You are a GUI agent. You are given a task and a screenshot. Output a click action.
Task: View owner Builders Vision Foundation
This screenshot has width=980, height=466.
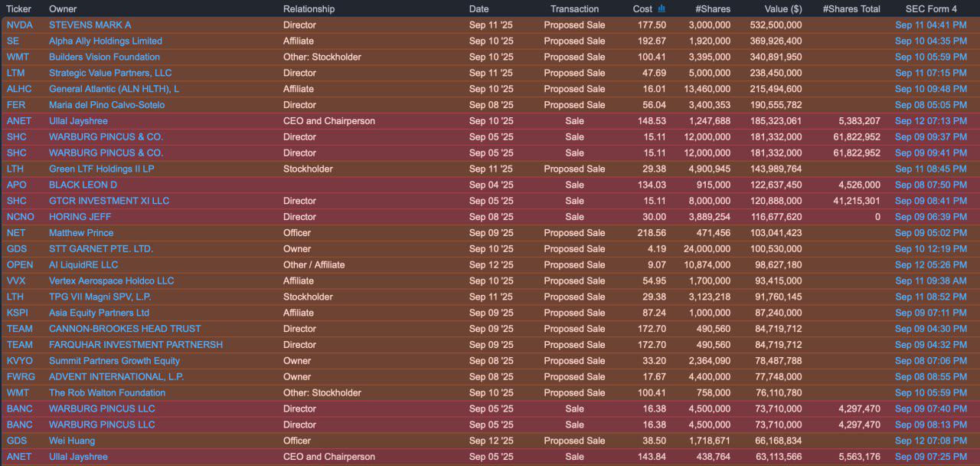pos(105,57)
